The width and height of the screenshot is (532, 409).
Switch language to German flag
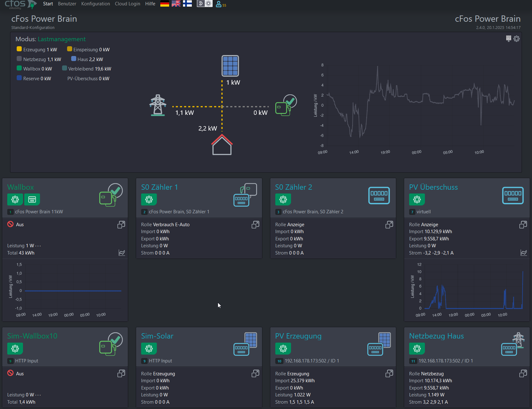pyautogui.click(x=165, y=4)
